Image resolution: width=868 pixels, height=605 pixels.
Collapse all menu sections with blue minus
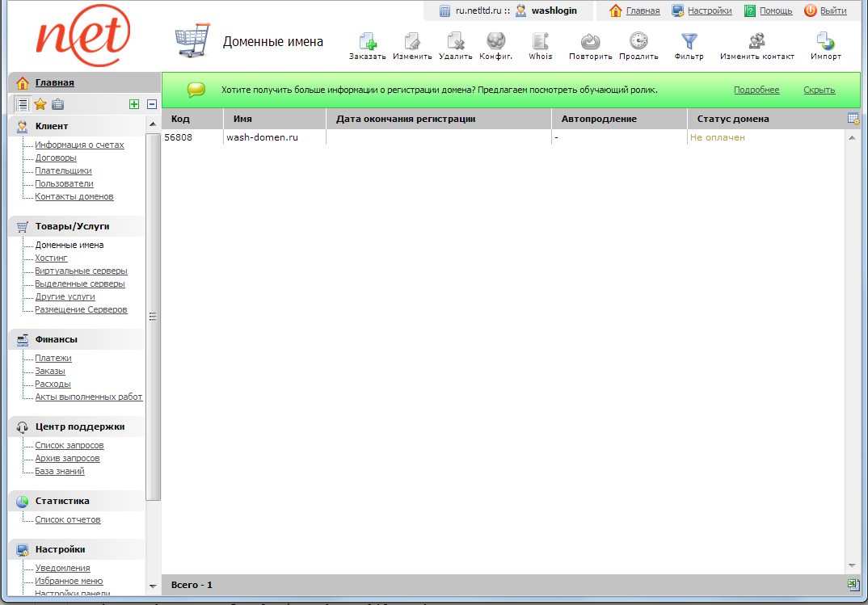(x=151, y=104)
